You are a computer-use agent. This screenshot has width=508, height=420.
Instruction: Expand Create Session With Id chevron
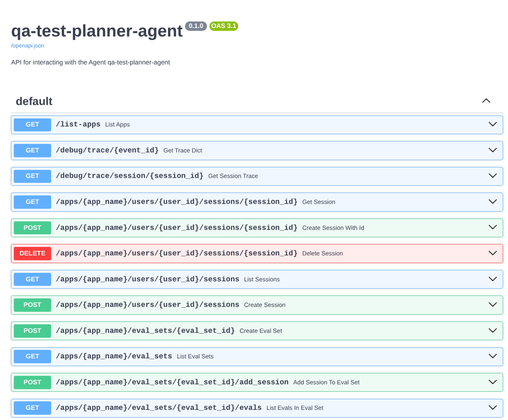tap(493, 228)
